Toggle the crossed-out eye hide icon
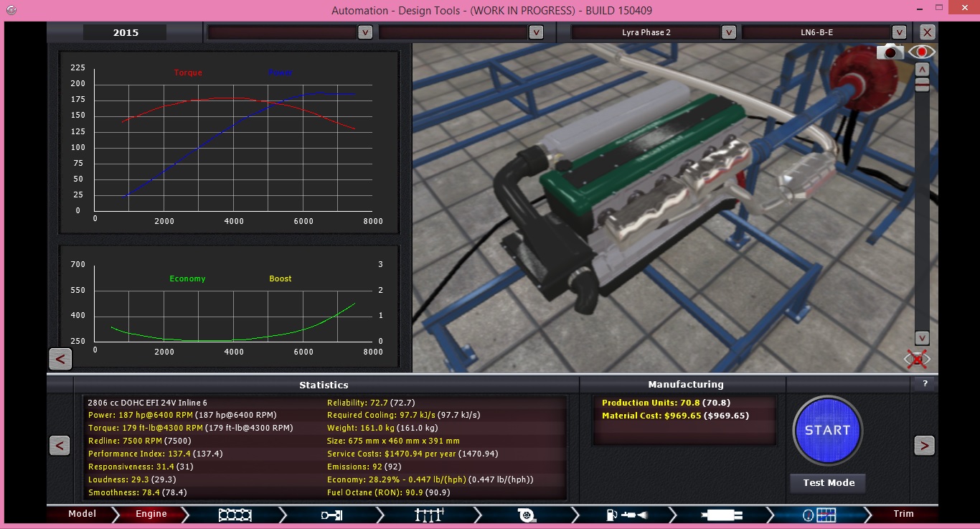This screenshot has height=529, width=980. pyautogui.click(x=917, y=358)
